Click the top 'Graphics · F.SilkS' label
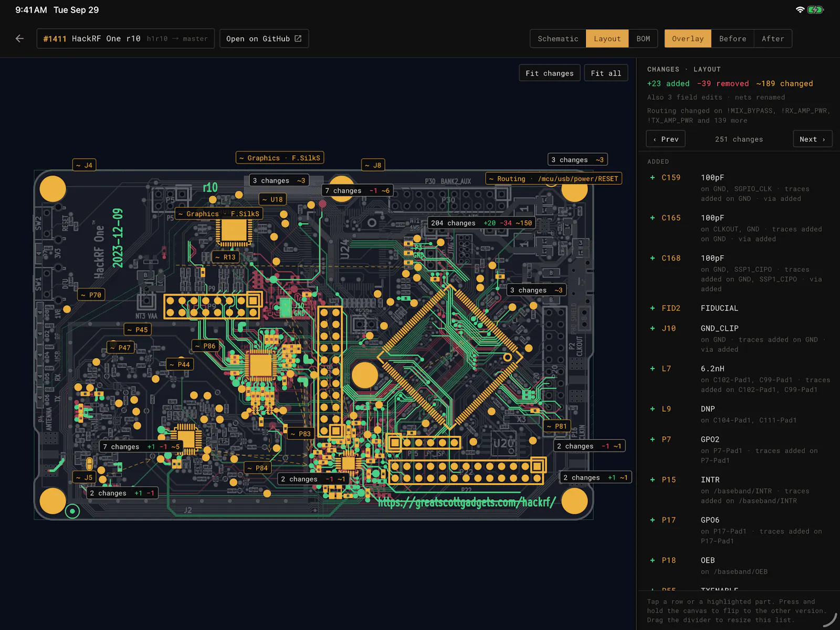Viewport: 840px width, 630px height. click(279, 157)
